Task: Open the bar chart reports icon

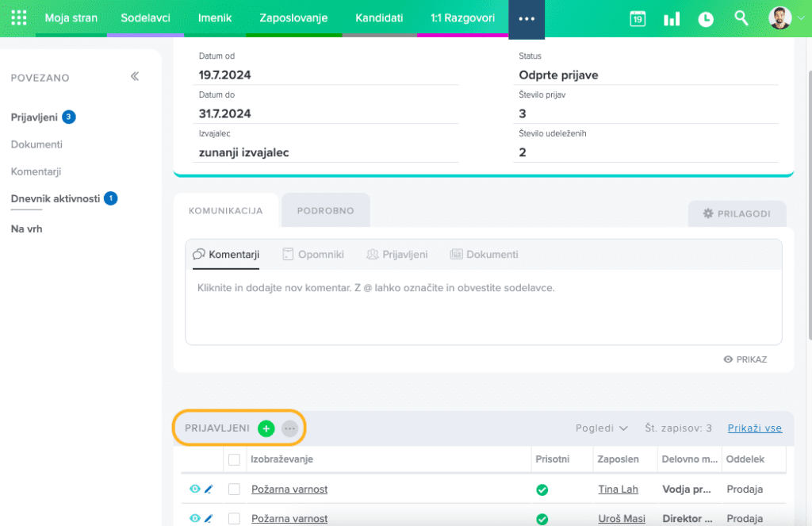Action: (672, 19)
